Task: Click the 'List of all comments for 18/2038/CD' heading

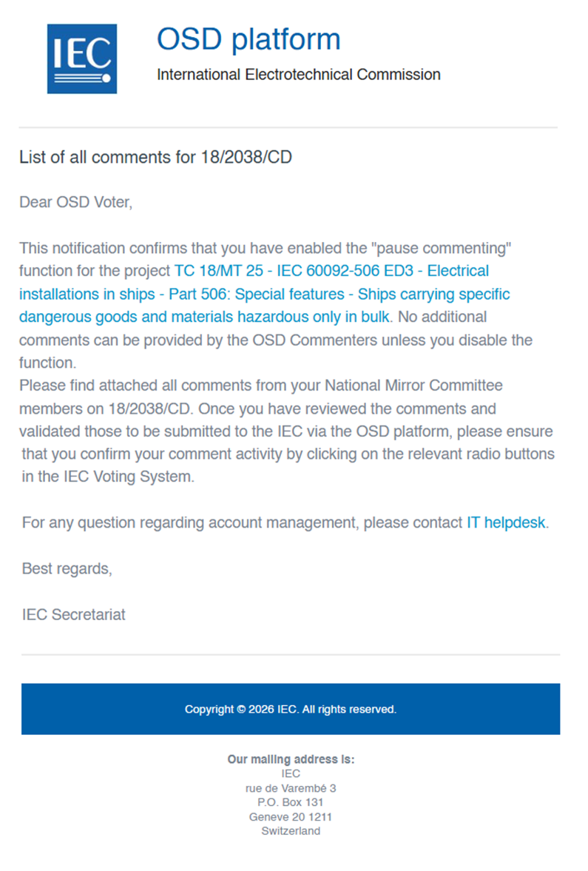Action: (x=155, y=157)
